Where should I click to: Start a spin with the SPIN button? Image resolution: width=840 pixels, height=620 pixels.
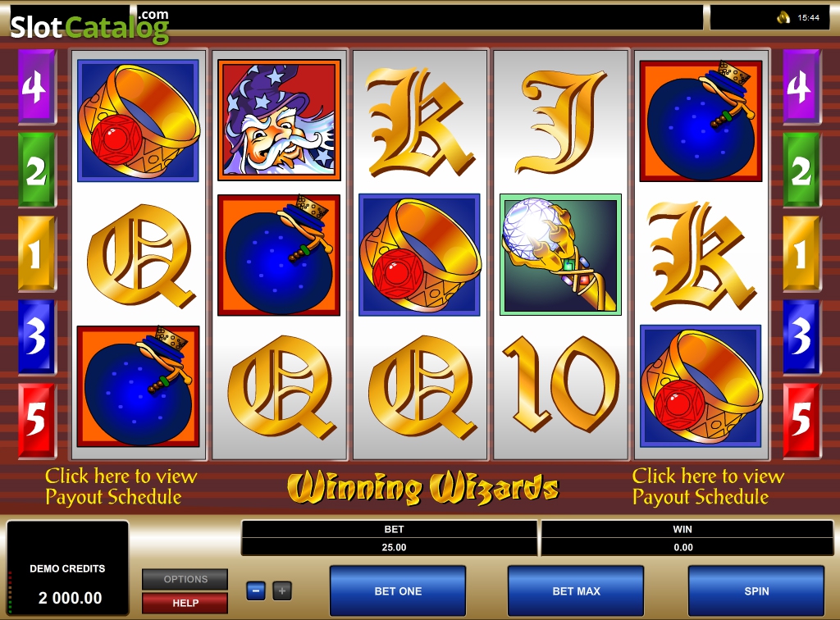(756, 591)
